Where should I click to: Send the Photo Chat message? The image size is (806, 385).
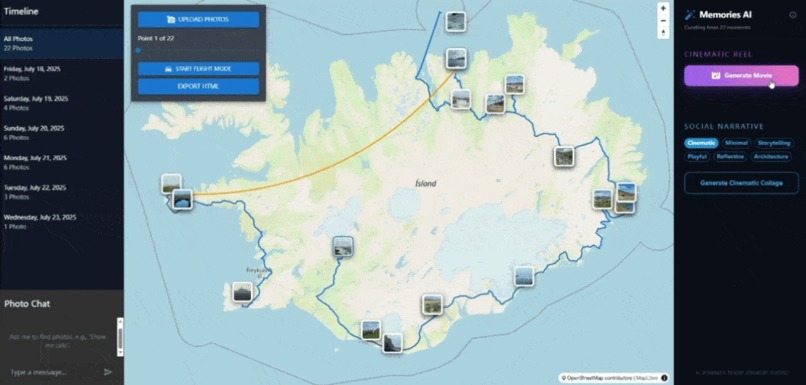coord(108,372)
